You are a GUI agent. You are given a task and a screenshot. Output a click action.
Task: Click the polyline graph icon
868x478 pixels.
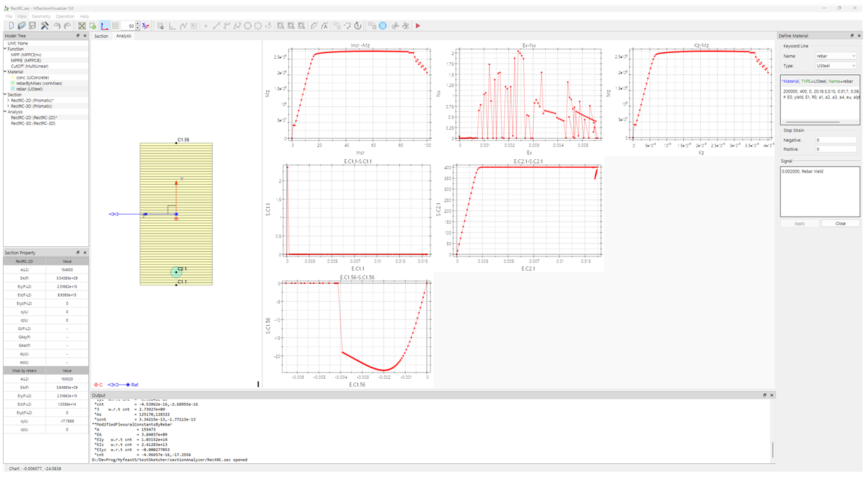point(183,25)
